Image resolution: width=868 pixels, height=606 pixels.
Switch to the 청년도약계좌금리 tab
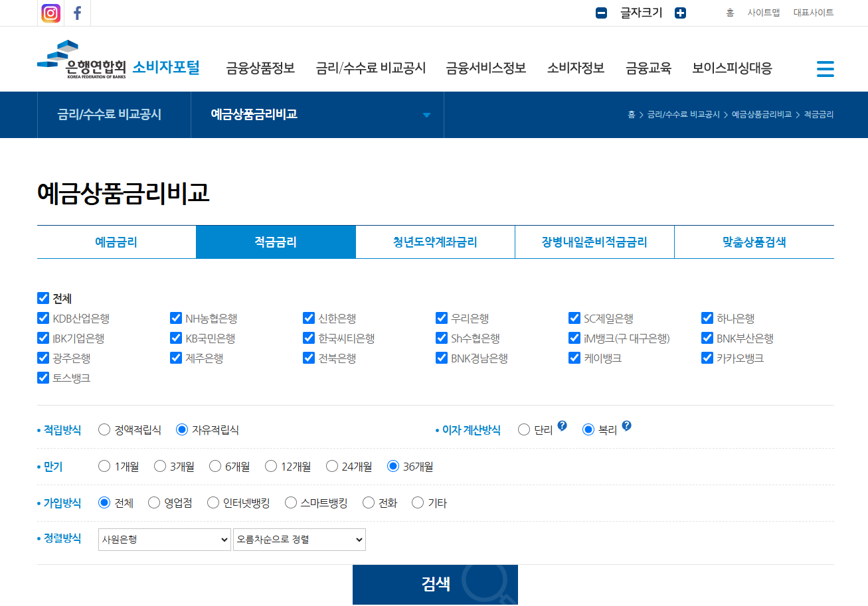click(435, 242)
